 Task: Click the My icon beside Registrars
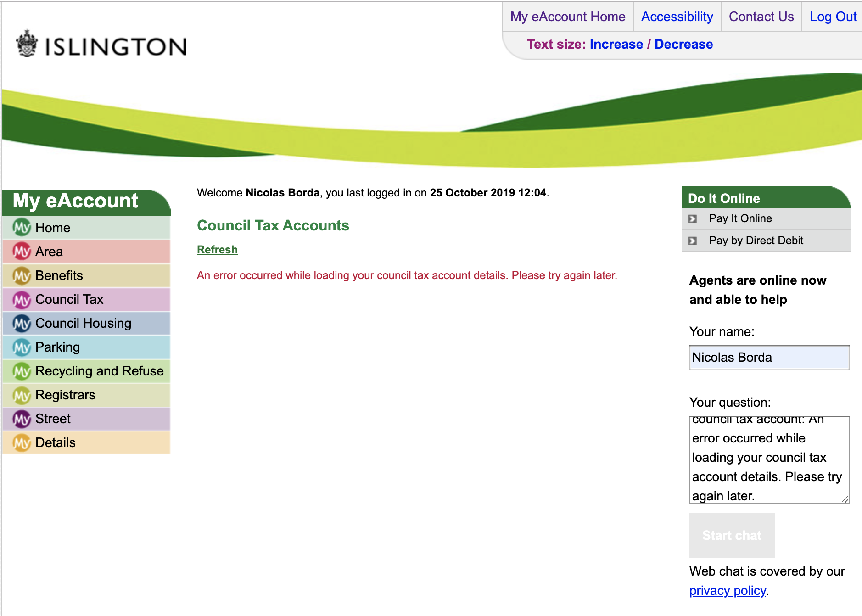click(22, 395)
